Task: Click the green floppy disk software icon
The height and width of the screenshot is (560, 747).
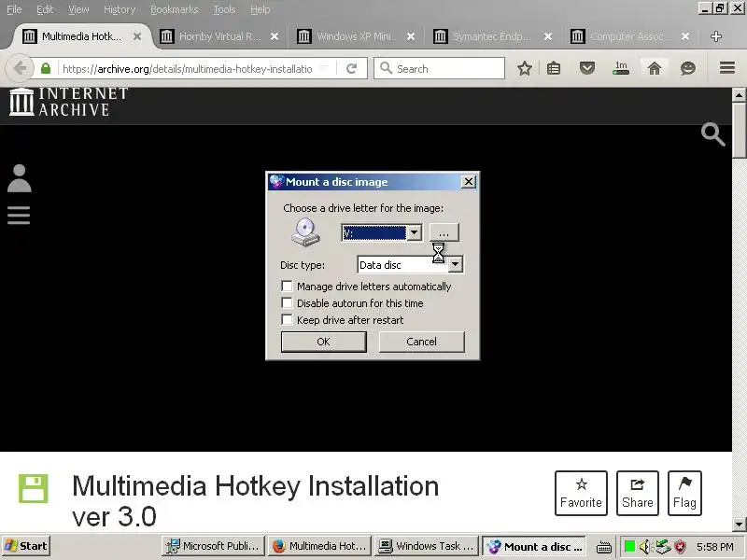Action: pos(34,488)
